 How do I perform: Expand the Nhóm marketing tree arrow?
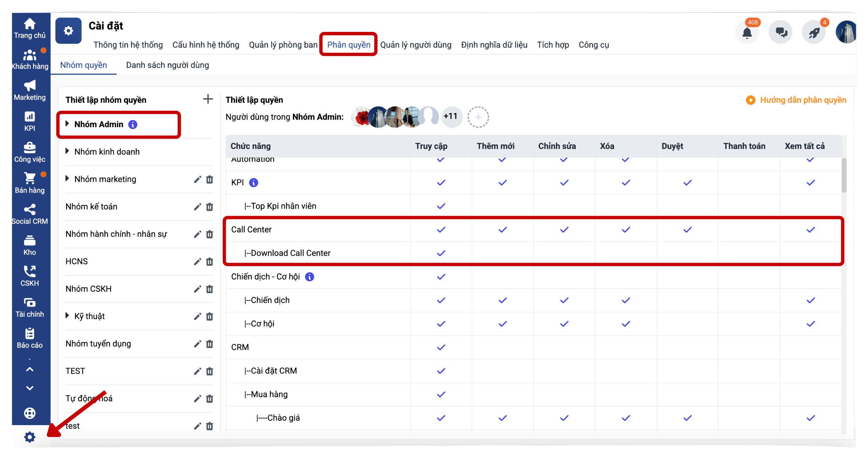pyautogui.click(x=67, y=179)
